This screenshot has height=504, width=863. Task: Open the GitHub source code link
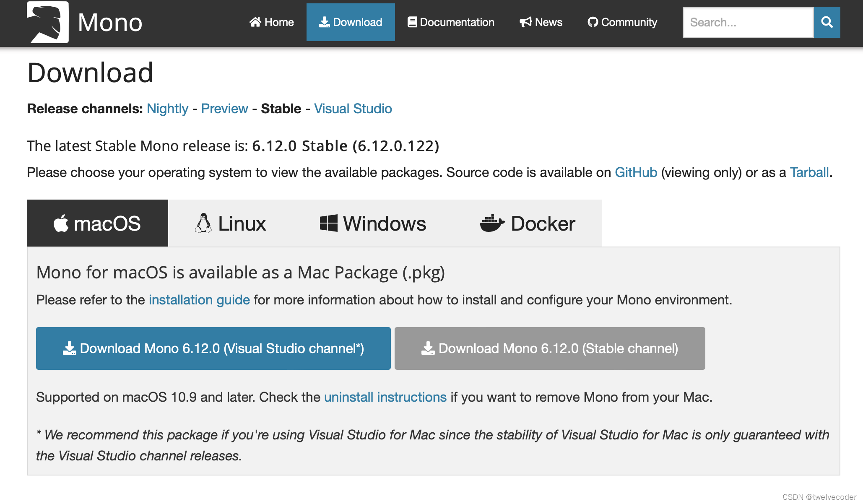coord(636,172)
